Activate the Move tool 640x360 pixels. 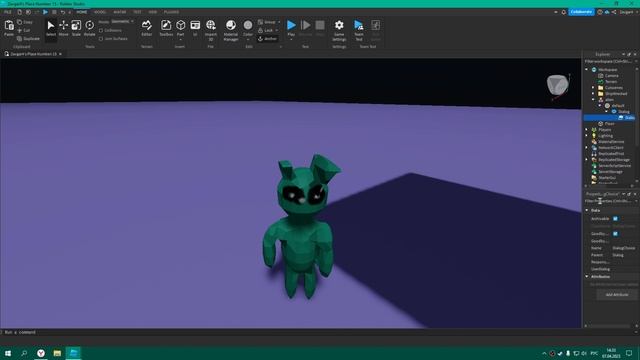click(63, 29)
